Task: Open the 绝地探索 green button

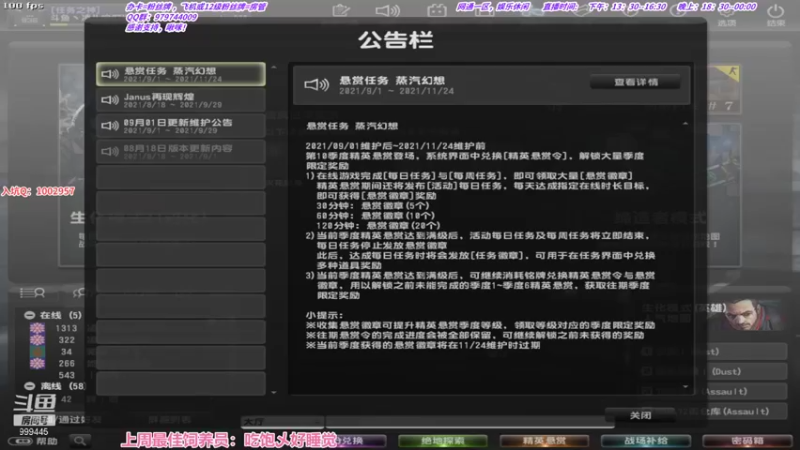Action: [x=442, y=441]
